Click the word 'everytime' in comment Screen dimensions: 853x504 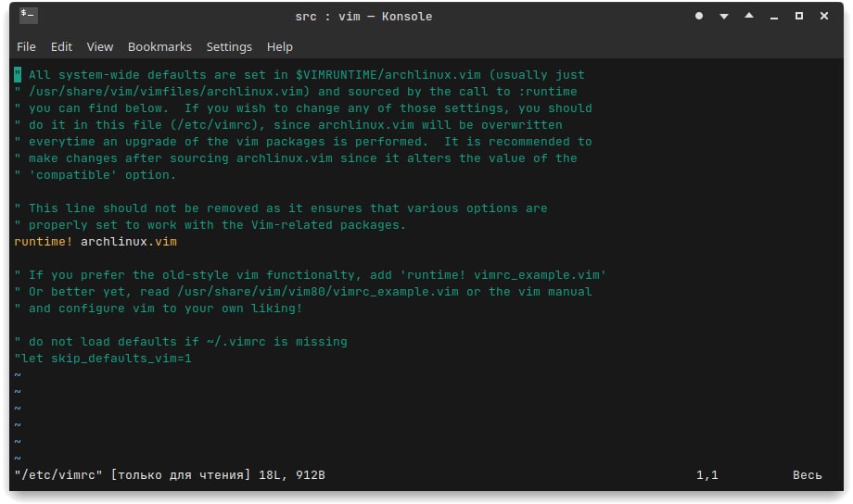(62, 142)
